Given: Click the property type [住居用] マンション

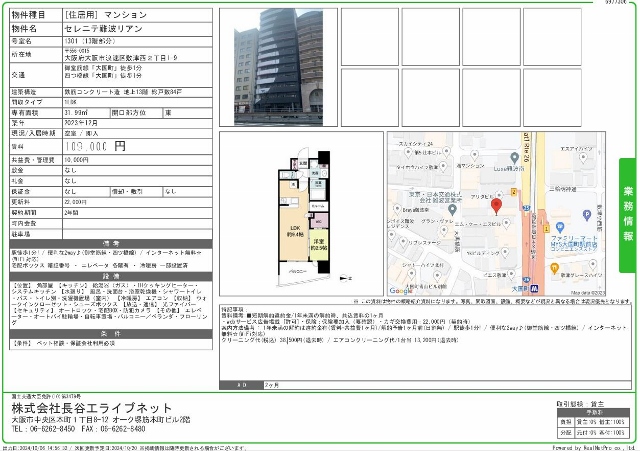Looking at the screenshot, I should 105,15.
